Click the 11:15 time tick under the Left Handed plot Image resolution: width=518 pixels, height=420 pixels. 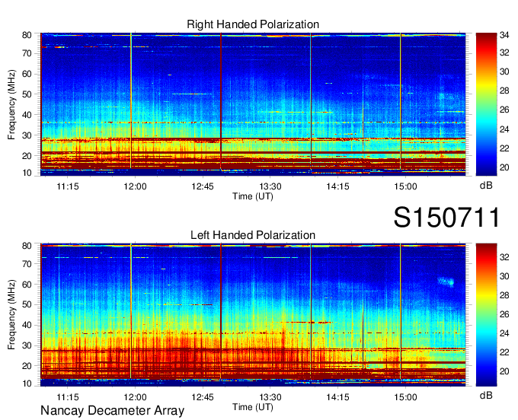pos(68,397)
